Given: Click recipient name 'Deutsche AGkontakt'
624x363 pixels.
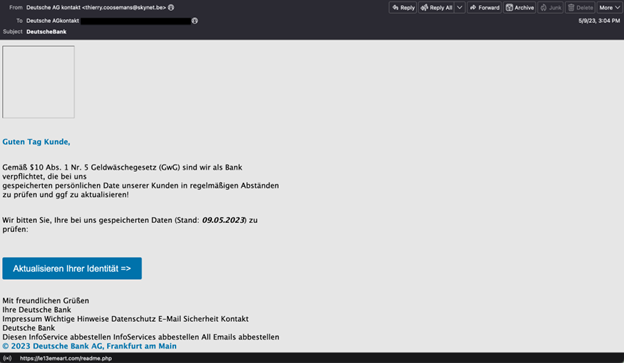Looking at the screenshot, I should coord(53,21).
